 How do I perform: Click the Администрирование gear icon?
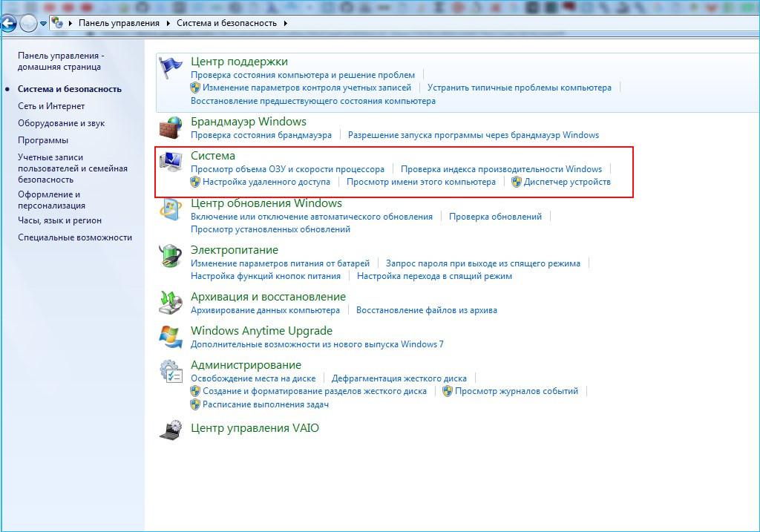tap(171, 371)
